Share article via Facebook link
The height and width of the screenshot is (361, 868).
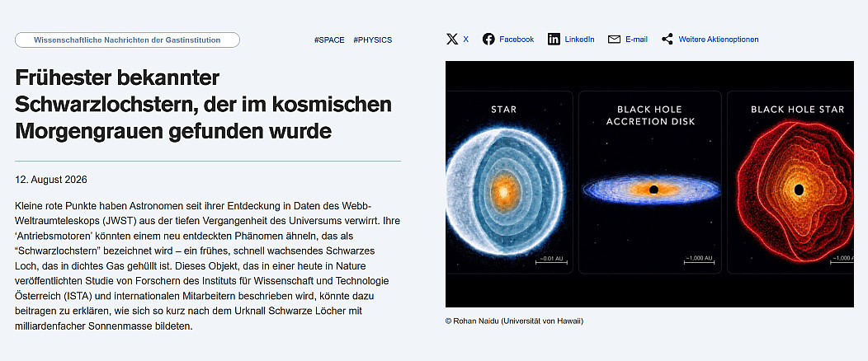(517, 40)
